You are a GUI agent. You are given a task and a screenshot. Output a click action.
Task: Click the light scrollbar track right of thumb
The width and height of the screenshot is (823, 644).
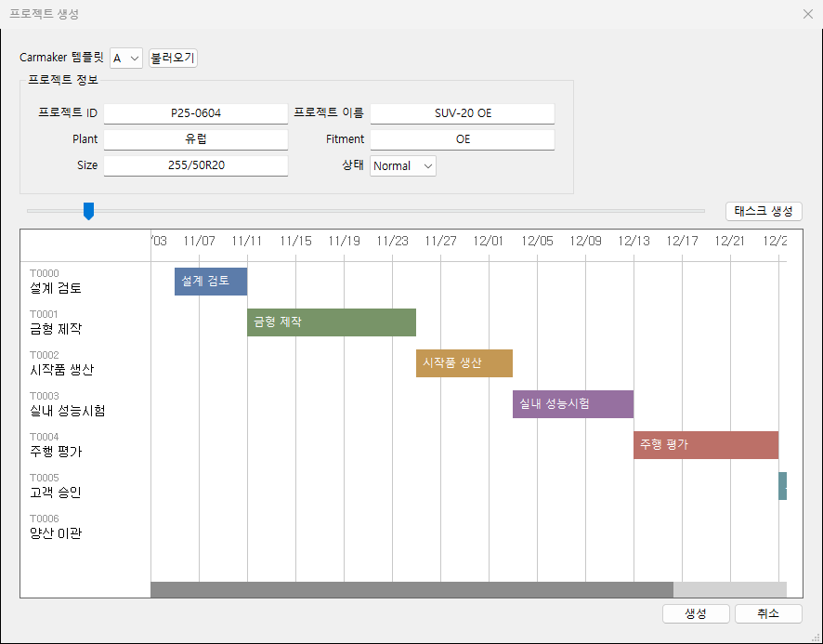coord(730,589)
